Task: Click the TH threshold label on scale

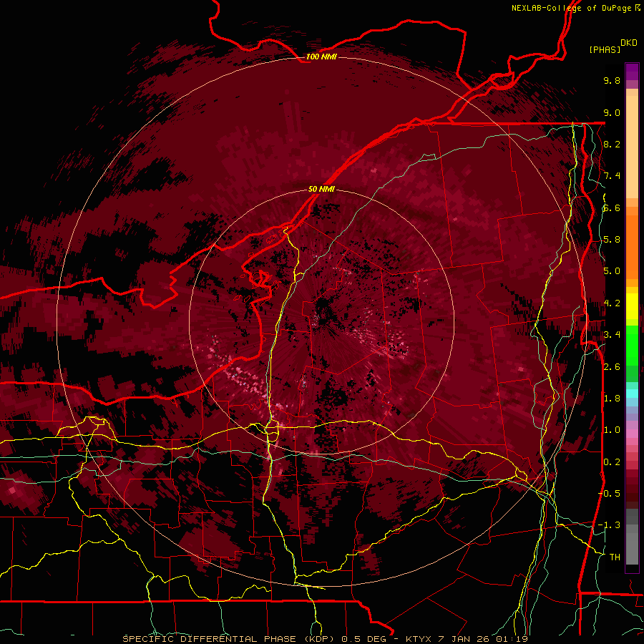Action: pyautogui.click(x=615, y=557)
